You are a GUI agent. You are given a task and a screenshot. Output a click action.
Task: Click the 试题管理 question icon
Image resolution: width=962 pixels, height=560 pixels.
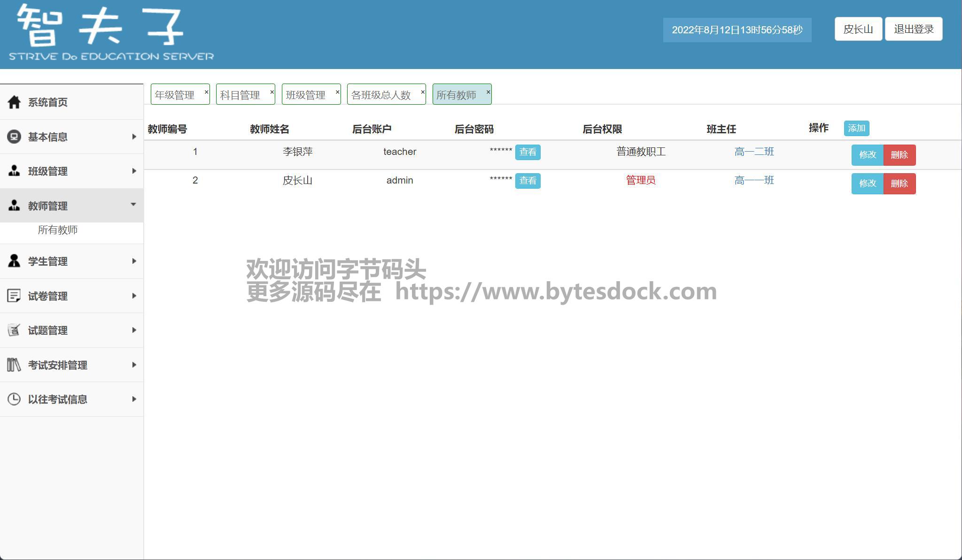(x=14, y=330)
